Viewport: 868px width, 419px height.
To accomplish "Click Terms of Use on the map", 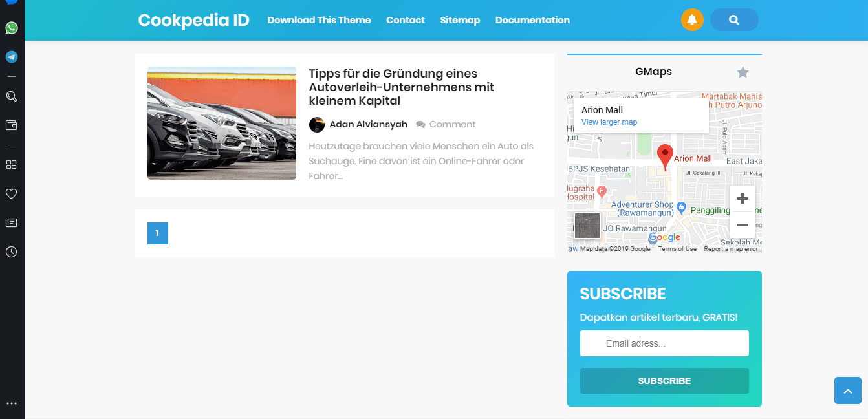I will tap(677, 249).
